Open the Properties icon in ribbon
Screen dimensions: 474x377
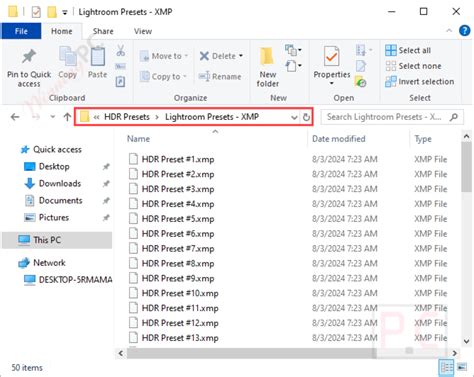click(x=331, y=56)
